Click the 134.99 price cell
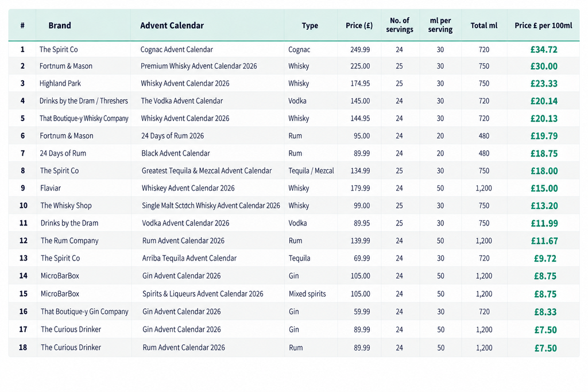The width and height of the screenshot is (588, 392). (360, 170)
